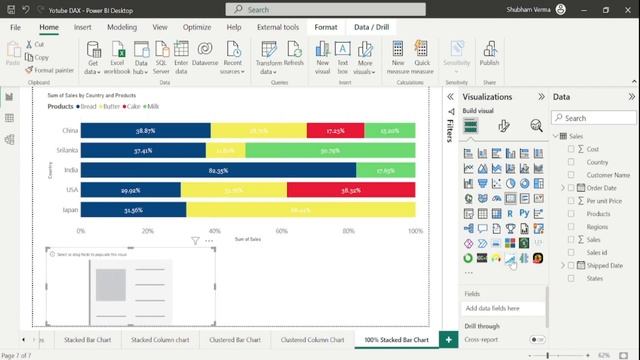Select the Table visual icon

(482, 213)
